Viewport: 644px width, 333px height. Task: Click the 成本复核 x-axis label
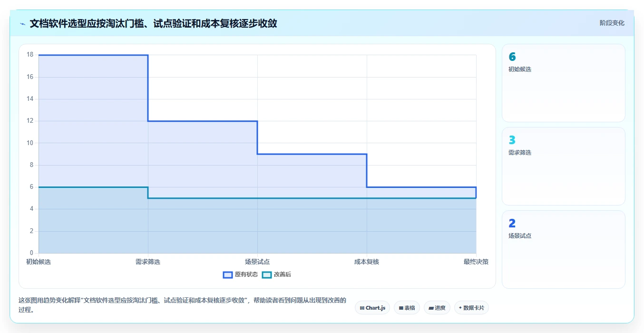pos(367,262)
